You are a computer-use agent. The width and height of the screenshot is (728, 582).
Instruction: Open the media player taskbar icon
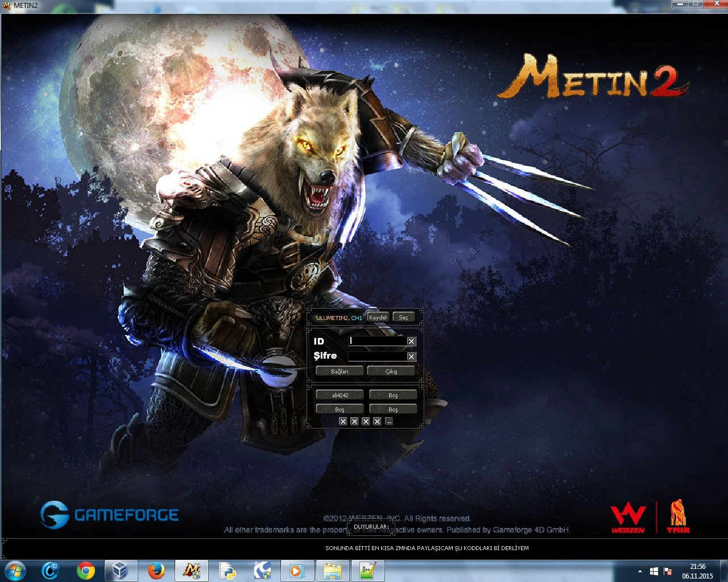click(296, 571)
